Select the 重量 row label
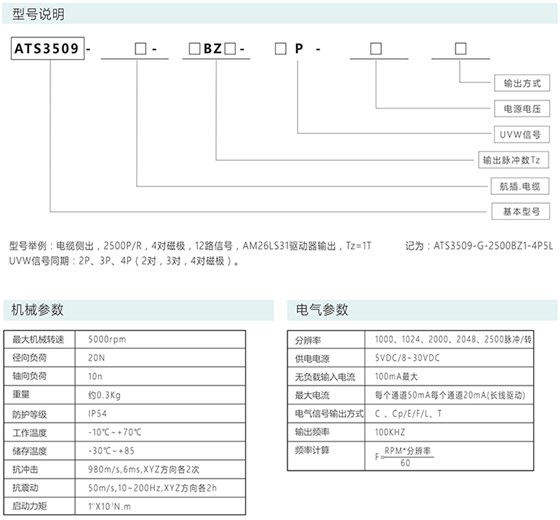 point(21,395)
